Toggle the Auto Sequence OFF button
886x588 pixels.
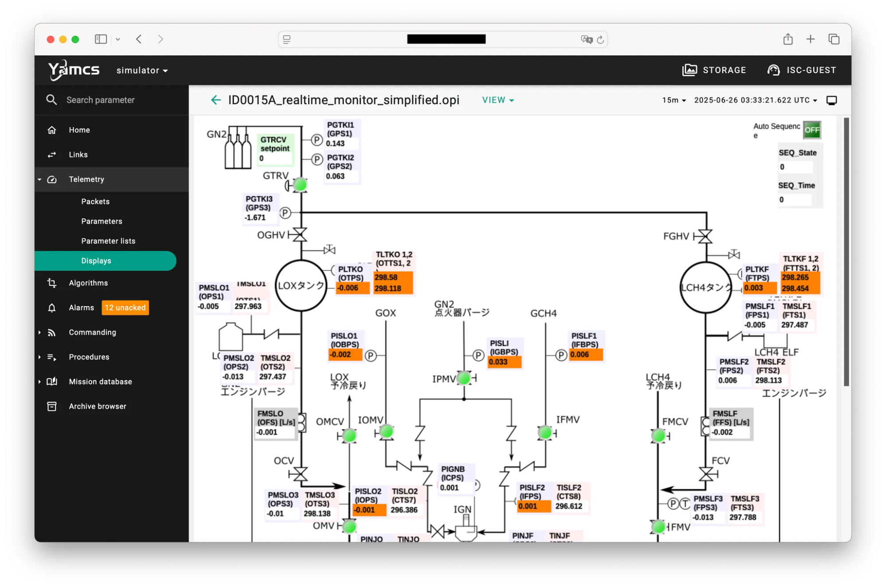(812, 130)
